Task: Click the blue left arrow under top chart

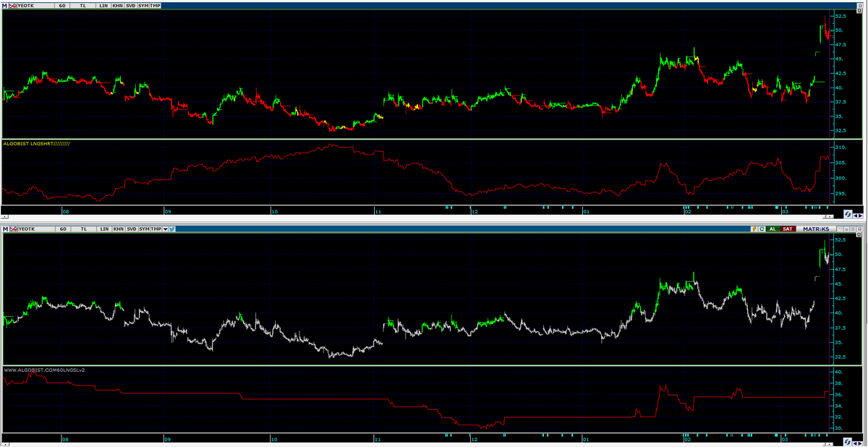Action: (x=856, y=216)
